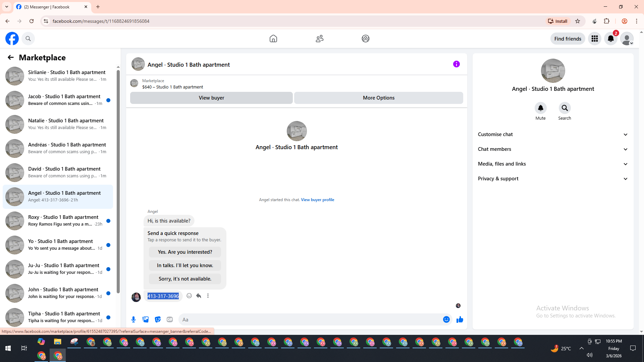This screenshot has height=362, width=644.
Task: Open the emoji picker in message box
Action: 446,319
